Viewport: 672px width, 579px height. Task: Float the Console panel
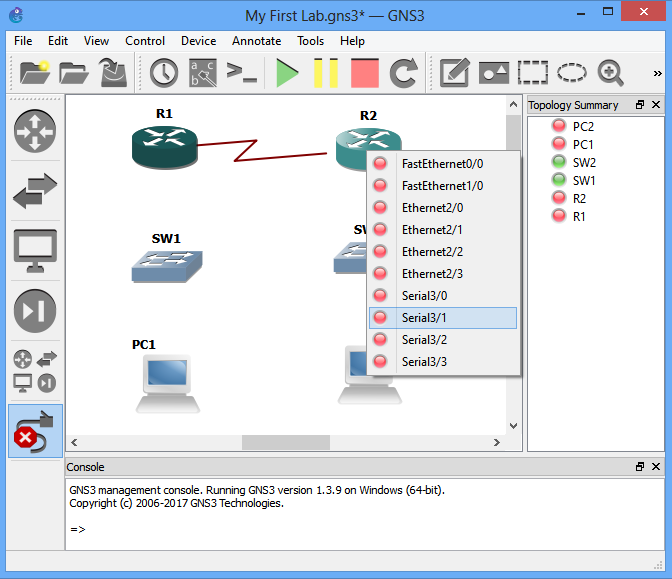640,466
